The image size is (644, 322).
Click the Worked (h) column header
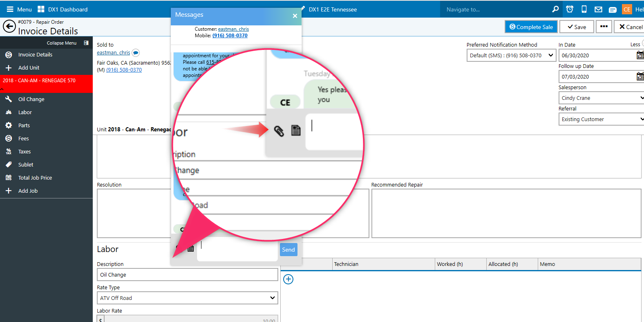[x=461, y=264]
